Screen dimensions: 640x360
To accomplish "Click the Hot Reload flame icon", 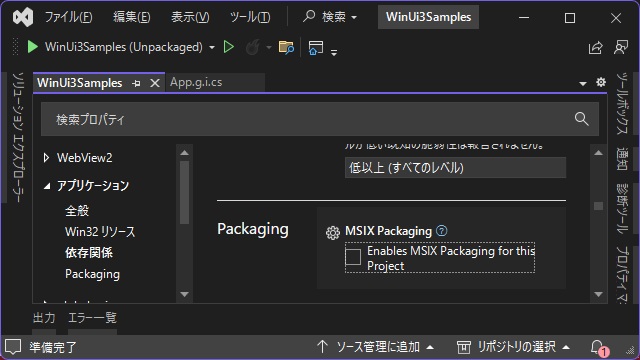I will [253, 47].
